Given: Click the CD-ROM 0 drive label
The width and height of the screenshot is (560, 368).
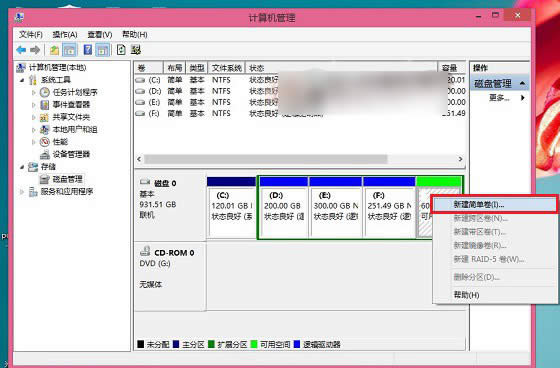Looking at the screenshot, I should [x=174, y=253].
